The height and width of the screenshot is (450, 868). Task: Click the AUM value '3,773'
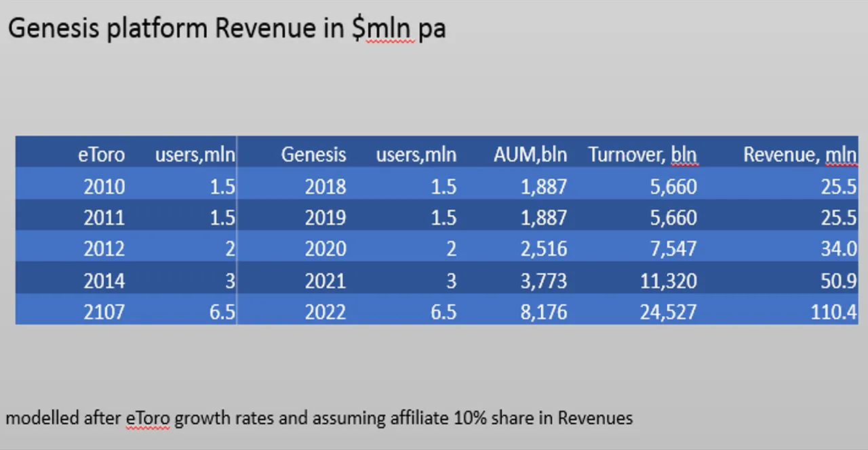(x=544, y=280)
